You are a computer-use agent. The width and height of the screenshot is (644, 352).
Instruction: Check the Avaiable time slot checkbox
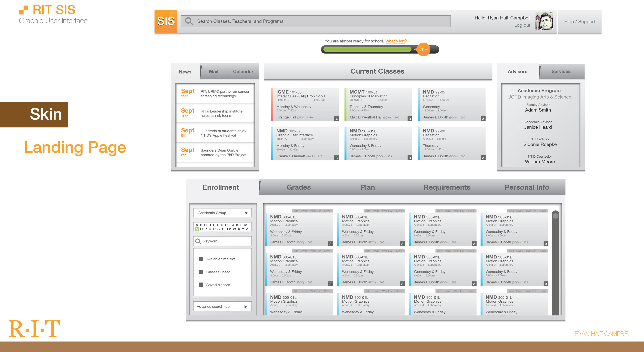[201, 259]
